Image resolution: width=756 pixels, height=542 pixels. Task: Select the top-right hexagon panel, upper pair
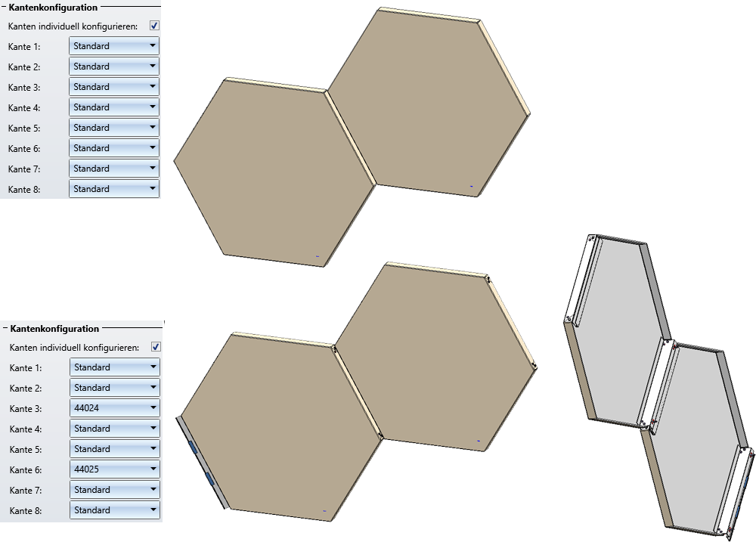(x=429, y=102)
